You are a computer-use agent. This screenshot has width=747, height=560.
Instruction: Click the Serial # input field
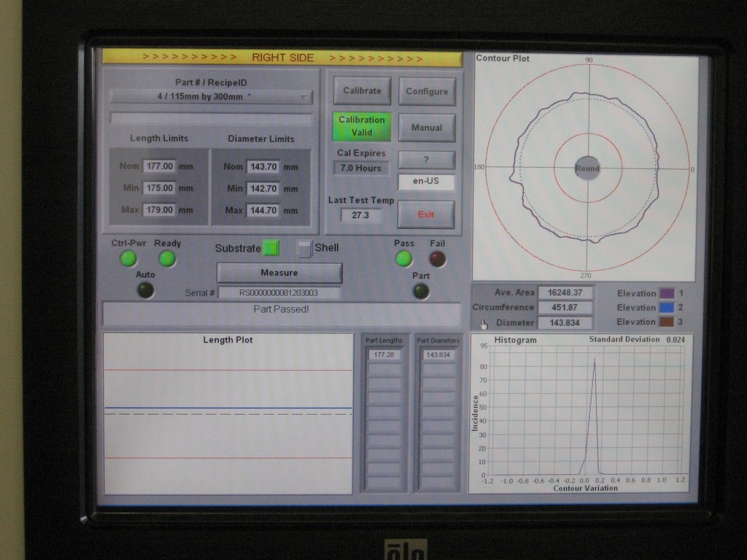279,293
